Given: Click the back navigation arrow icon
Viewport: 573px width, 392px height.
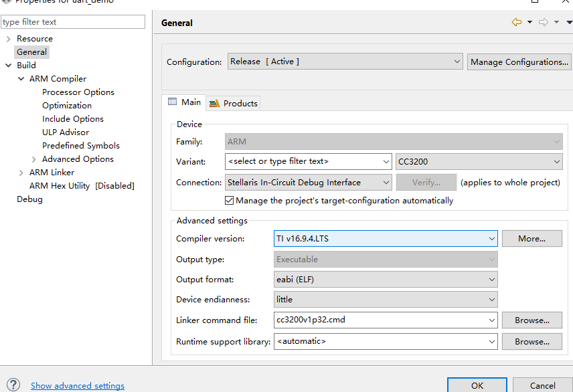Looking at the screenshot, I should (x=516, y=22).
